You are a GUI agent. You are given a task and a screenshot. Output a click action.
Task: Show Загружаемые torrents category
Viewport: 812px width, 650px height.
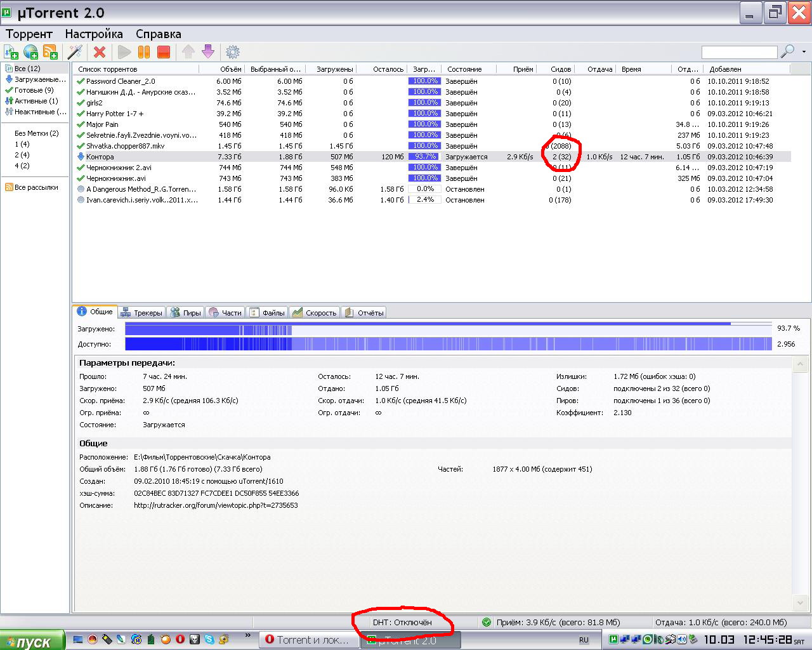[x=36, y=79]
